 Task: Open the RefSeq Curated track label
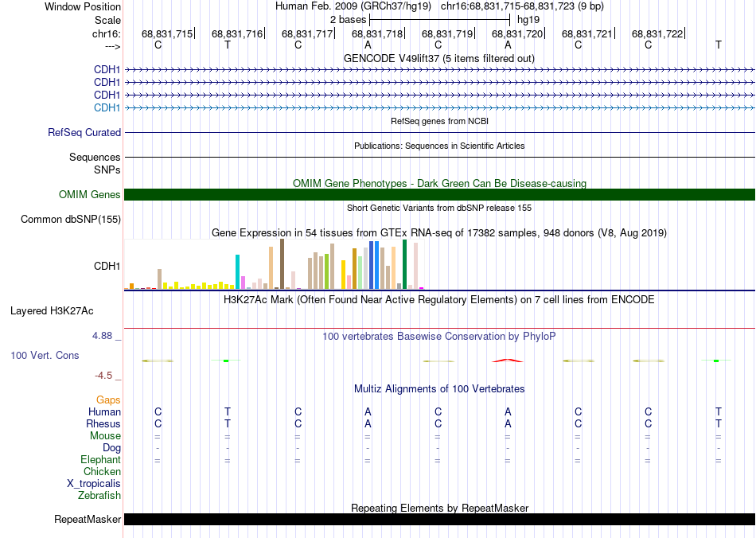pos(84,133)
